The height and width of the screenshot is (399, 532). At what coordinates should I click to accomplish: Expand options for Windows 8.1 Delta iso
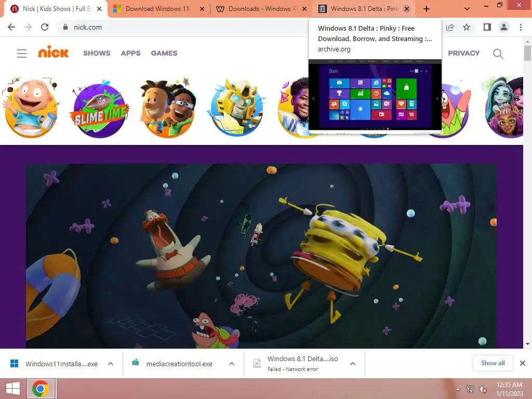(x=353, y=364)
